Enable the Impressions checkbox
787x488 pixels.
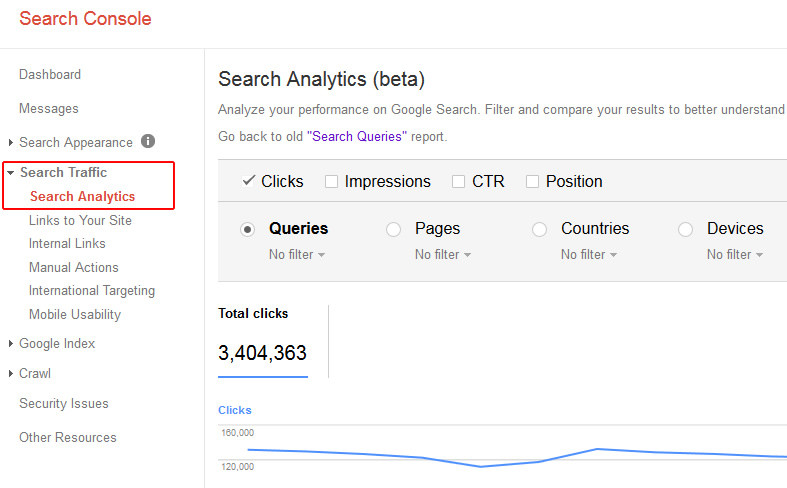click(x=331, y=181)
